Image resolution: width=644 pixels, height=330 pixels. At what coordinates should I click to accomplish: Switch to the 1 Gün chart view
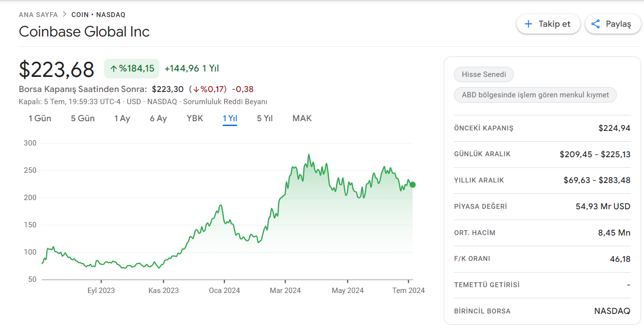pos(39,118)
